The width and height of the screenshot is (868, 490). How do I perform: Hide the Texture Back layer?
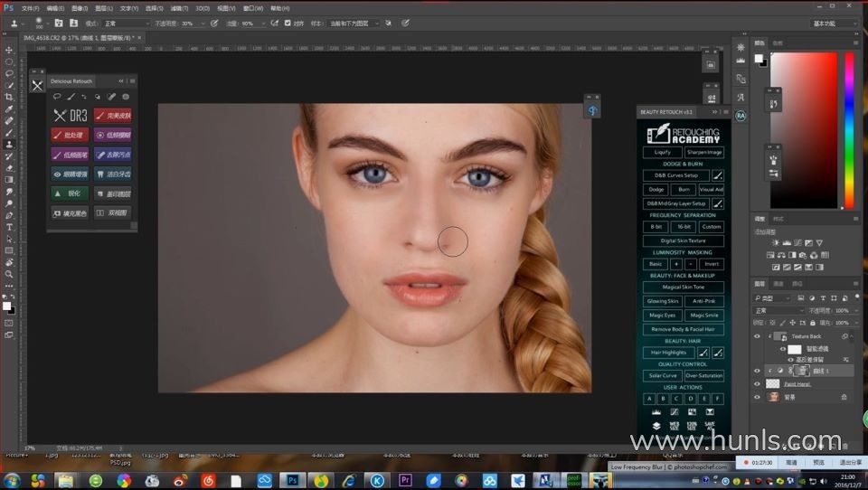pos(758,336)
